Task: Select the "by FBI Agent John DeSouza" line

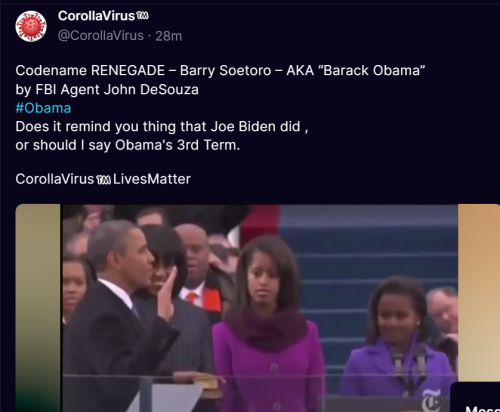Action: point(107,89)
